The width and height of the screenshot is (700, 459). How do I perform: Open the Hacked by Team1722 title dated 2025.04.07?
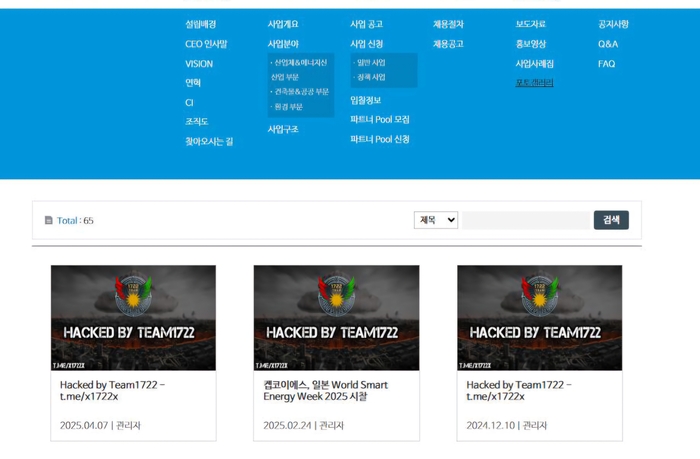point(112,391)
